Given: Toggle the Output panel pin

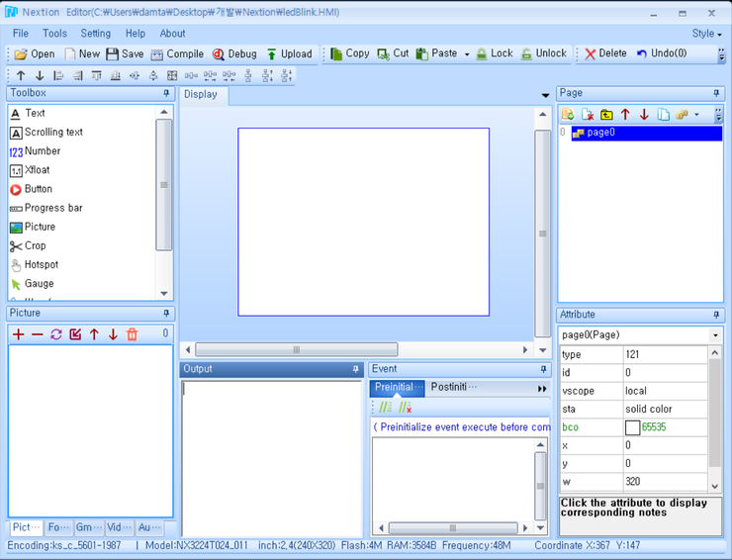Looking at the screenshot, I should 356,369.
